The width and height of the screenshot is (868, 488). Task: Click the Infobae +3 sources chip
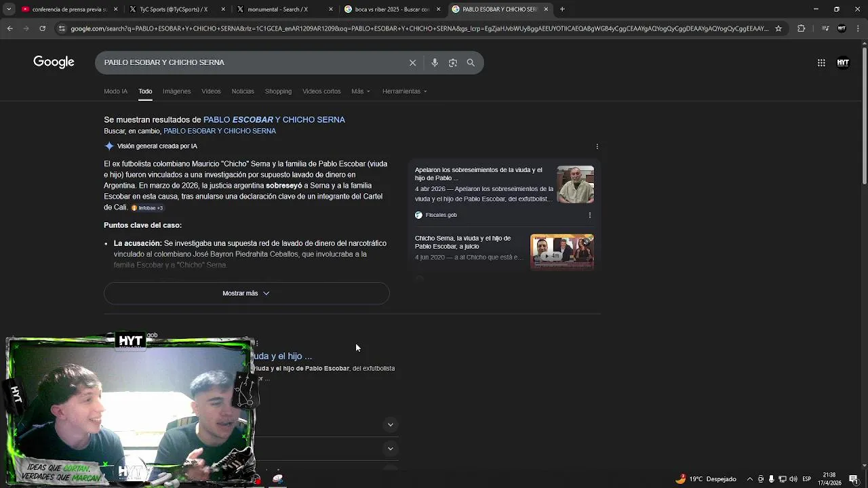[x=147, y=207]
